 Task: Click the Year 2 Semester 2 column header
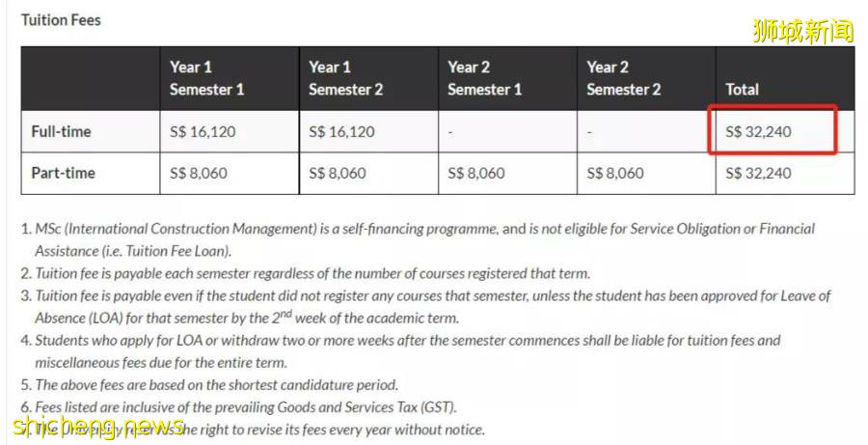(x=623, y=78)
